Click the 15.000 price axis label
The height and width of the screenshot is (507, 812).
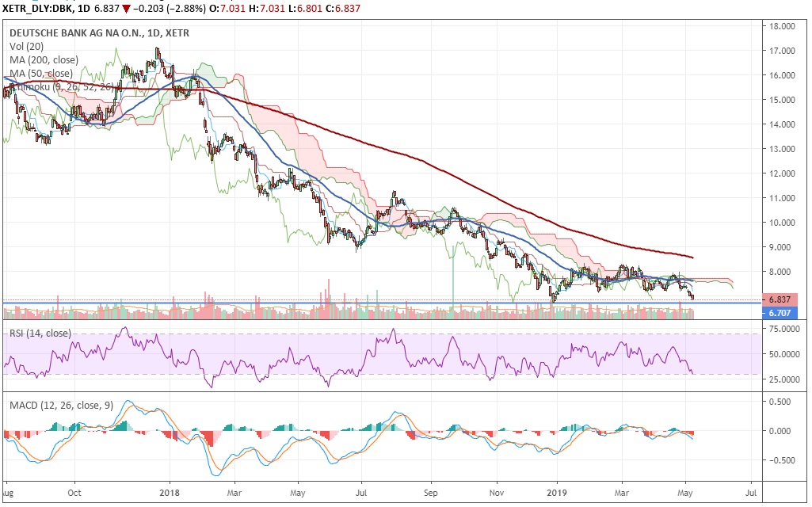tap(781, 100)
